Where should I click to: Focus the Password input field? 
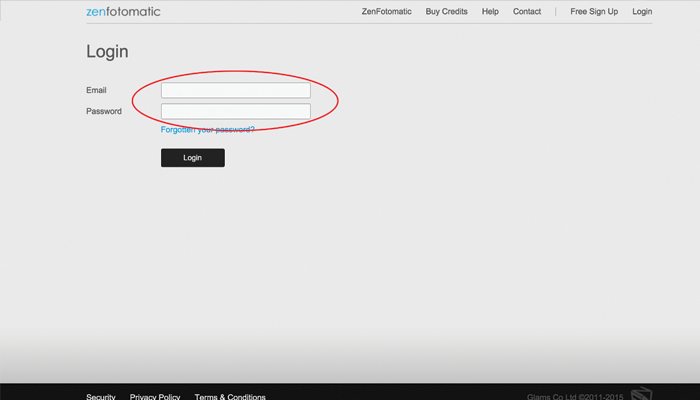tap(236, 111)
